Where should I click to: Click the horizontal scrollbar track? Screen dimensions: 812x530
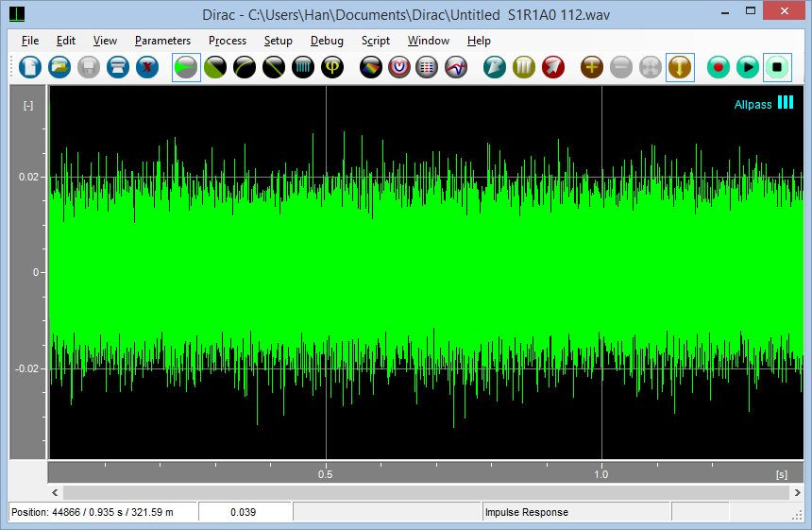(426, 493)
